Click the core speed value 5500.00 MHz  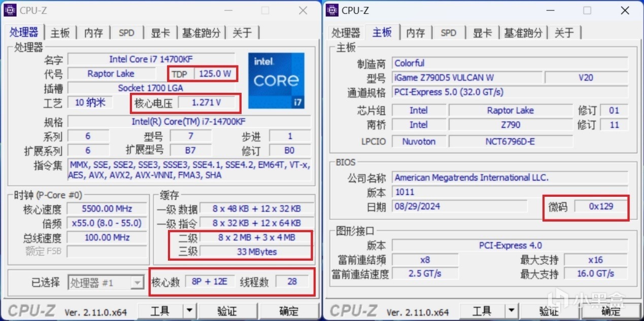point(107,208)
